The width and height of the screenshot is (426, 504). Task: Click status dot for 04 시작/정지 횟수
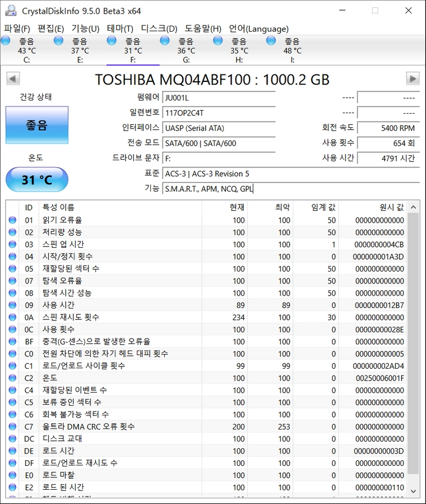[12, 256]
